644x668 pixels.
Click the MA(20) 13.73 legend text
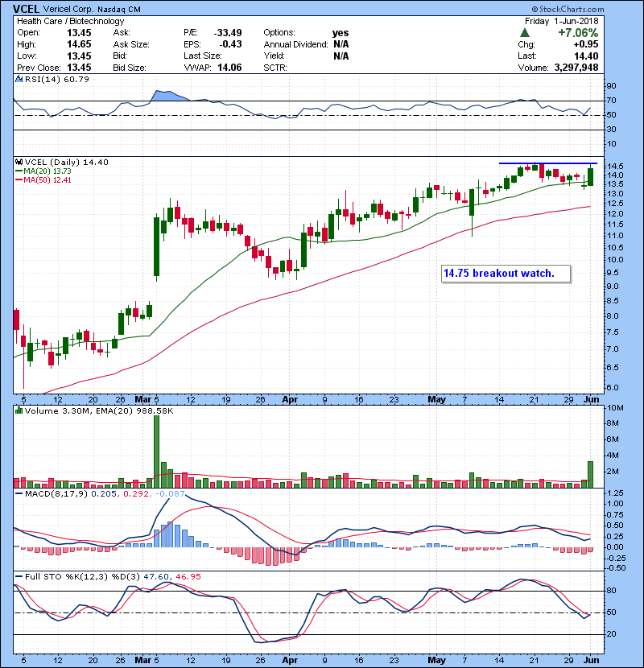[x=47, y=171]
